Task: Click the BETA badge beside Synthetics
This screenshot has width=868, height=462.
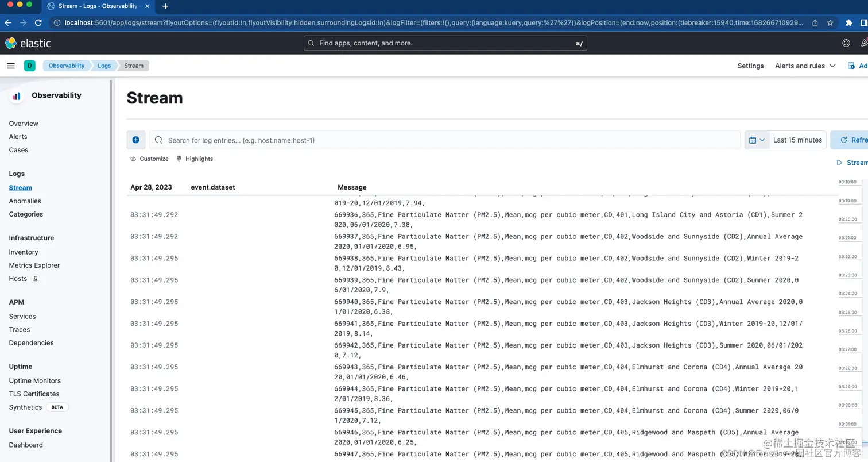Action: 57,407
